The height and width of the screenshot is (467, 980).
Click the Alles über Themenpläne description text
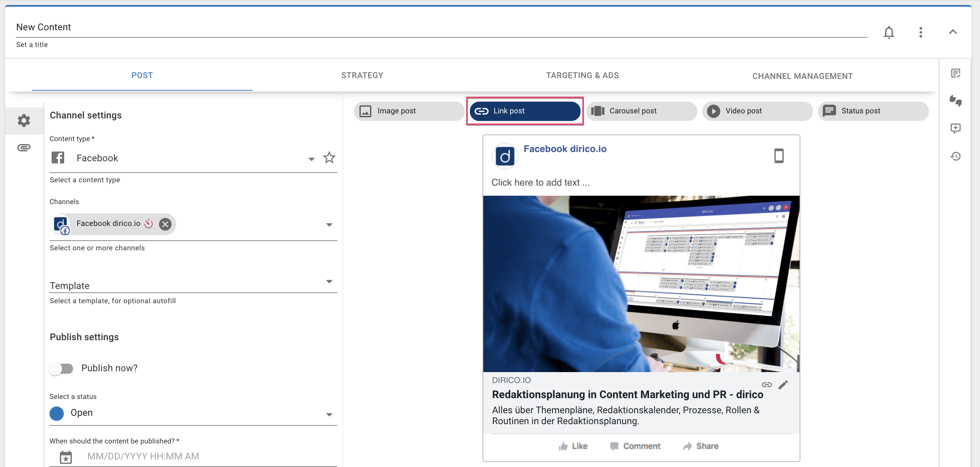pyautogui.click(x=626, y=416)
